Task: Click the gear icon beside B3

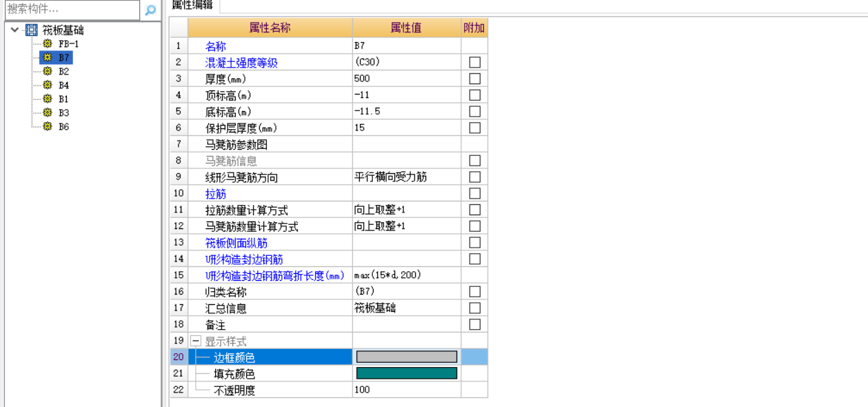Action: tap(47, 112)
